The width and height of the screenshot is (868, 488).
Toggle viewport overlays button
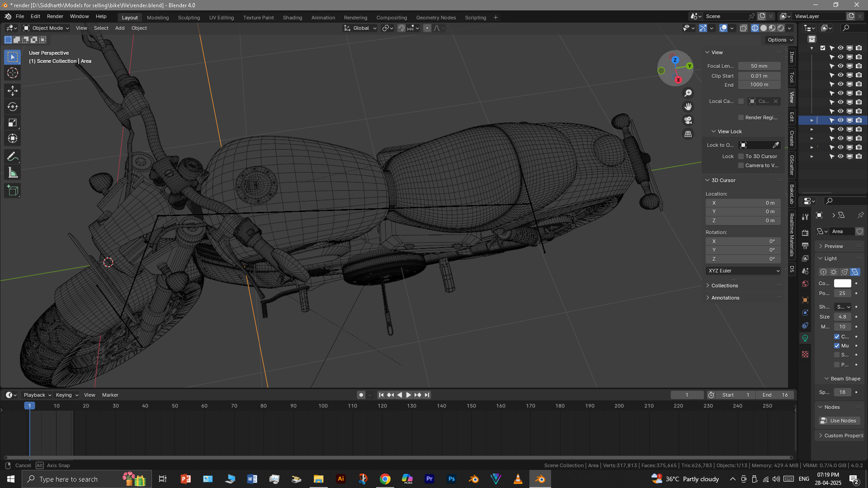(723, 28)
